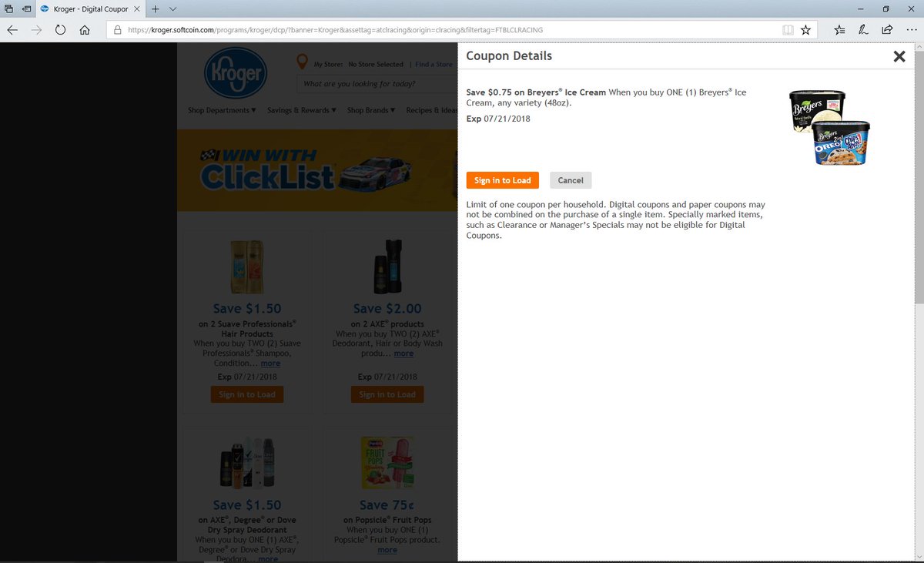Click the Popsicle Fruit Pops image
This screenshot has width=924, height=563.
pyautogui.click(x=387, y=464)
